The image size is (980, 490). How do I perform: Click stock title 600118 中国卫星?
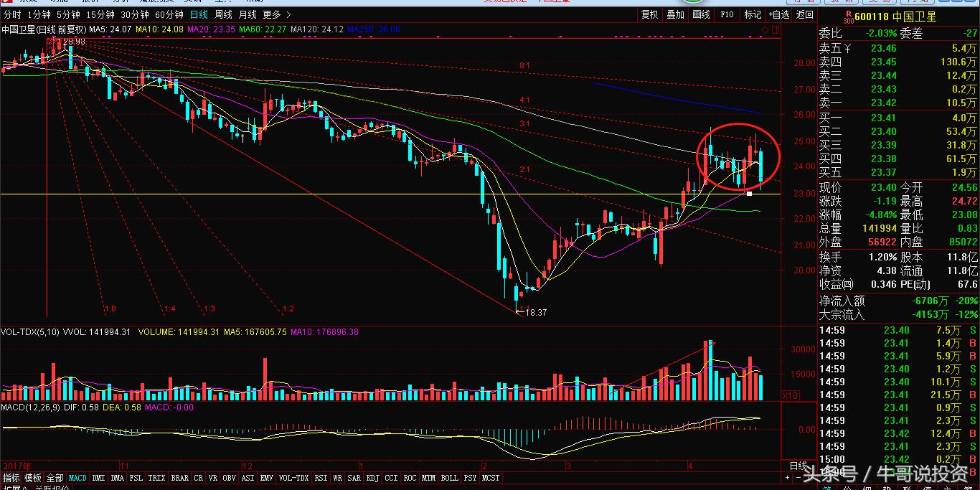click(x=897, y=16)
